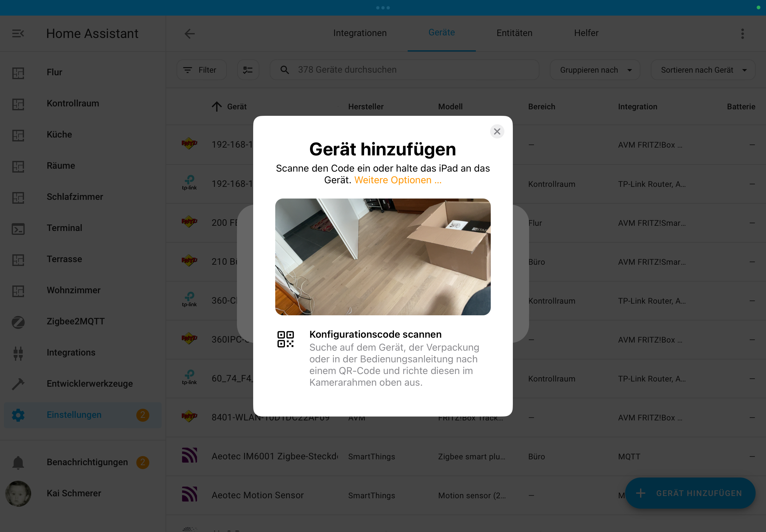766x532 pixels.
Task: Click the camera preview image
Action: pyautogui.click(x=382, y=257)
